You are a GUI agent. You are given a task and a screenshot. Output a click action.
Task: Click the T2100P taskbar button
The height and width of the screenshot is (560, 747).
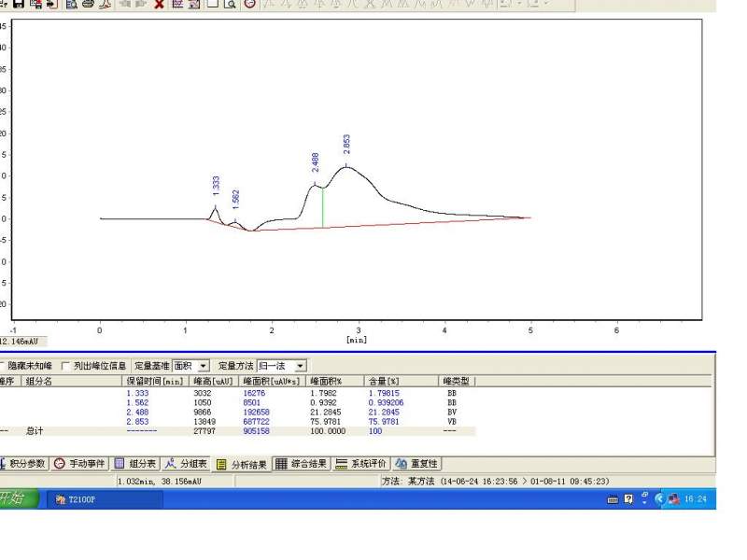[105, 499]
